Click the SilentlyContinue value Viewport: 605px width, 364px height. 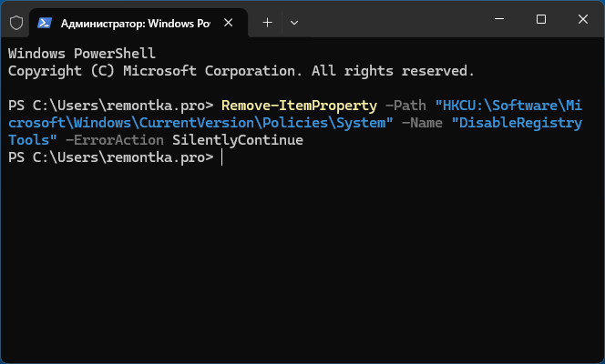(238, 140)
